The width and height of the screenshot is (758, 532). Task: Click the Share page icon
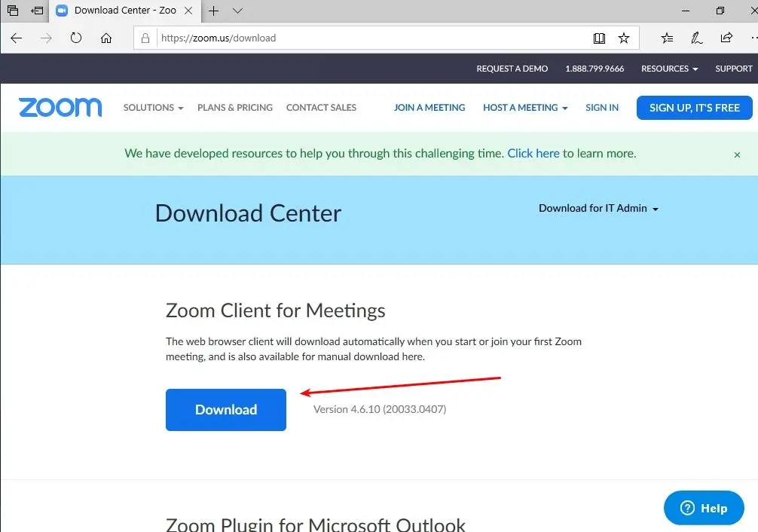726,38
